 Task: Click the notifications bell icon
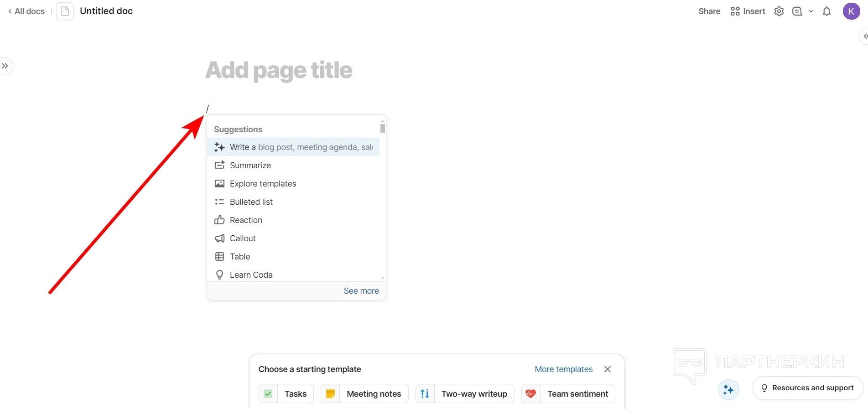tap(826, 11)
